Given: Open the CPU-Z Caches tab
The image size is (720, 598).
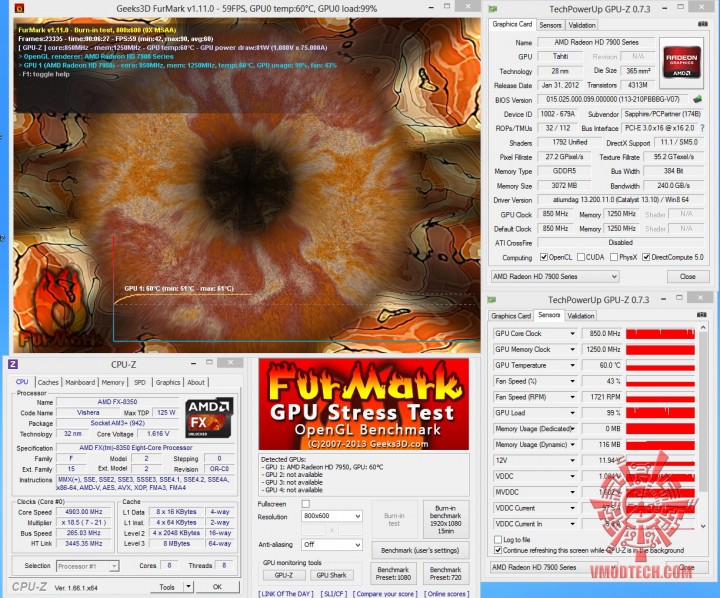Looking at the screenshot, I should pos(48,382).
